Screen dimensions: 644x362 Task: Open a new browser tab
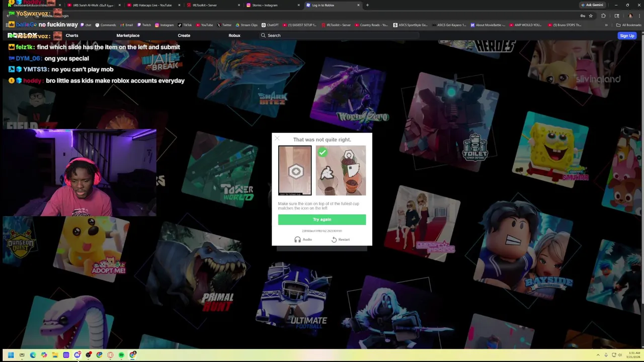pyautogui.click(x=367, y=5)
